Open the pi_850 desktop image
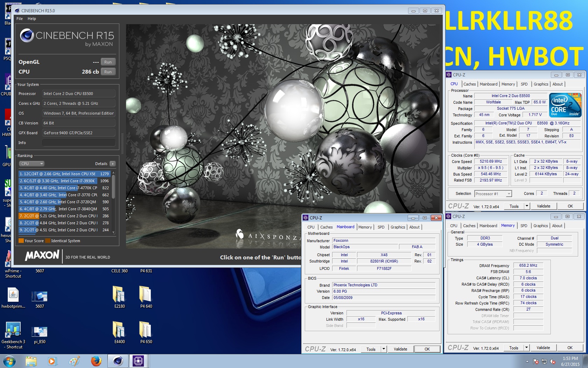Image resolution: width=588 pixels, height=368 pixels. (x=40, y=334)
